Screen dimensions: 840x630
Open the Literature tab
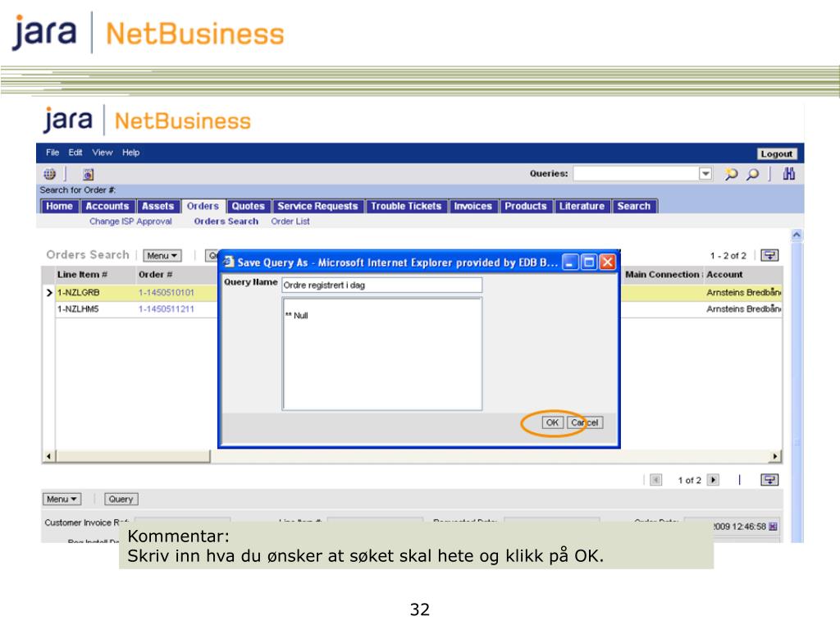pyautogui.click(x=582, y=206)
